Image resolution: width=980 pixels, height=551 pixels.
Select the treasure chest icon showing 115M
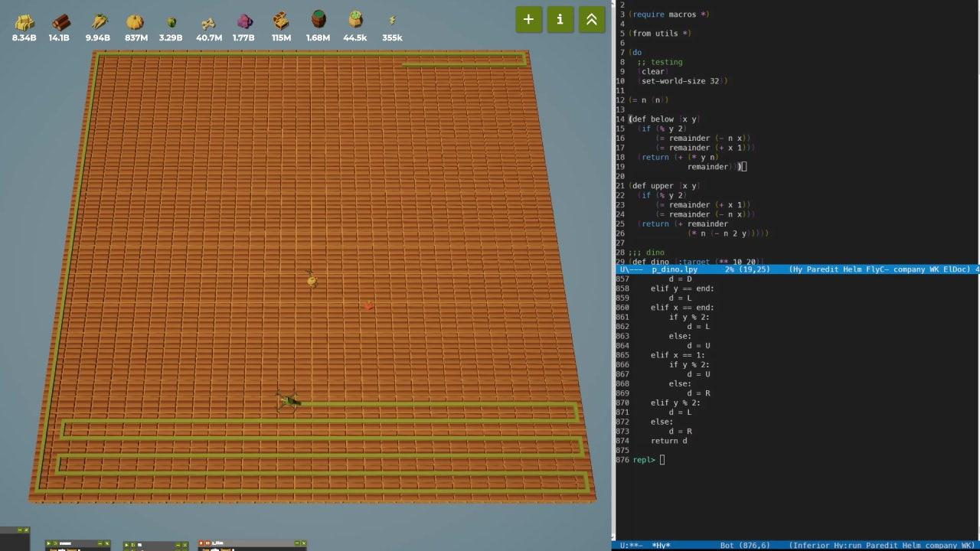281,21
